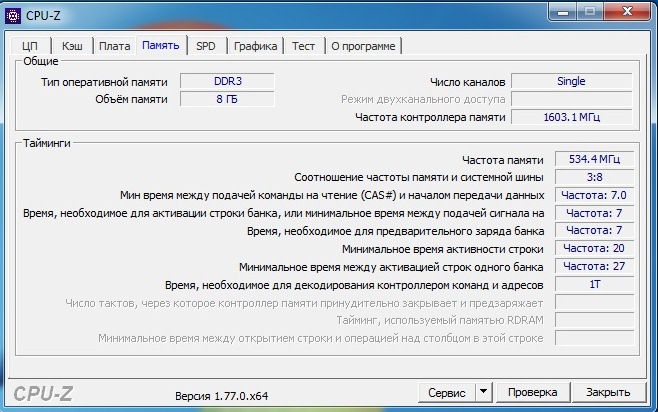Image resolution: width=658 pixels, height=412 pixels.
Task: Click the Частота памяти label
Action: click(x=503, y=160)
